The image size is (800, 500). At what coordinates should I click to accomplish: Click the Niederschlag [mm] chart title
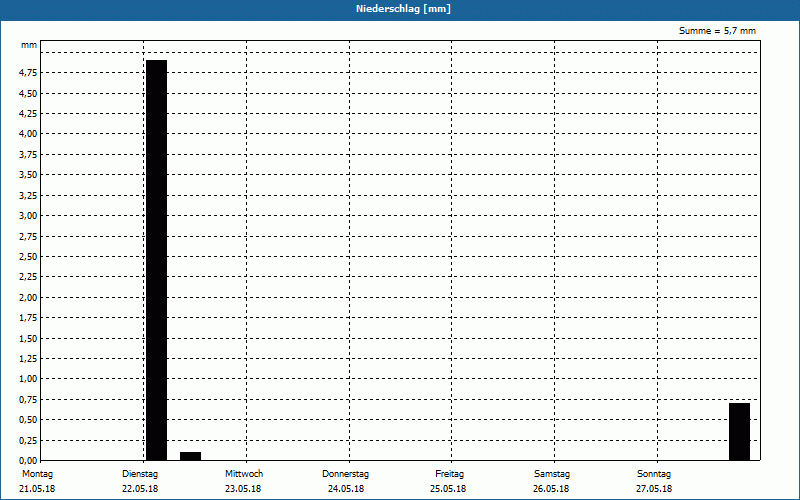pyautogui.click(x=403, y=9)
